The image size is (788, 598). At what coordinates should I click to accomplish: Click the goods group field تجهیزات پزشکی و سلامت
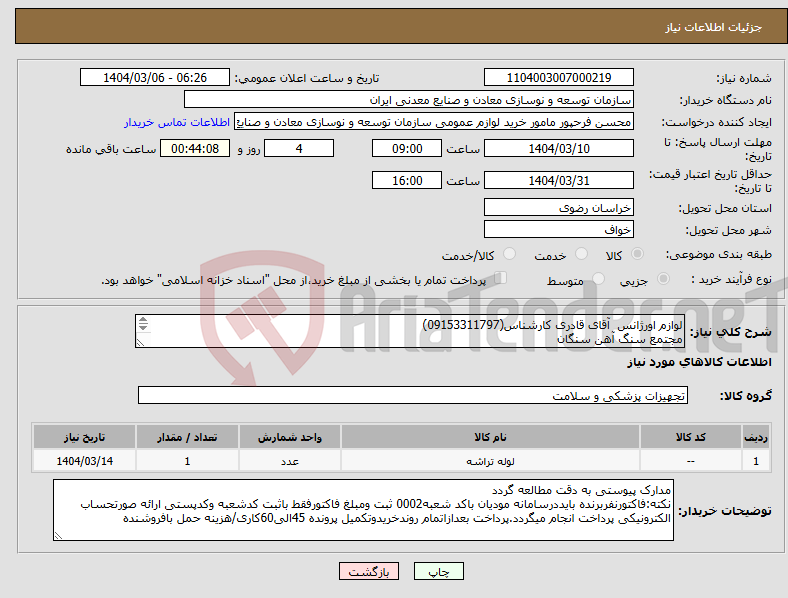point(413,395)
